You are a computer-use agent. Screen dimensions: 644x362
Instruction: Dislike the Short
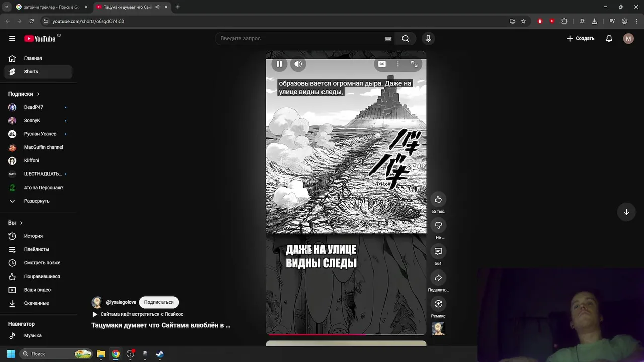click(x=438, y=225)
